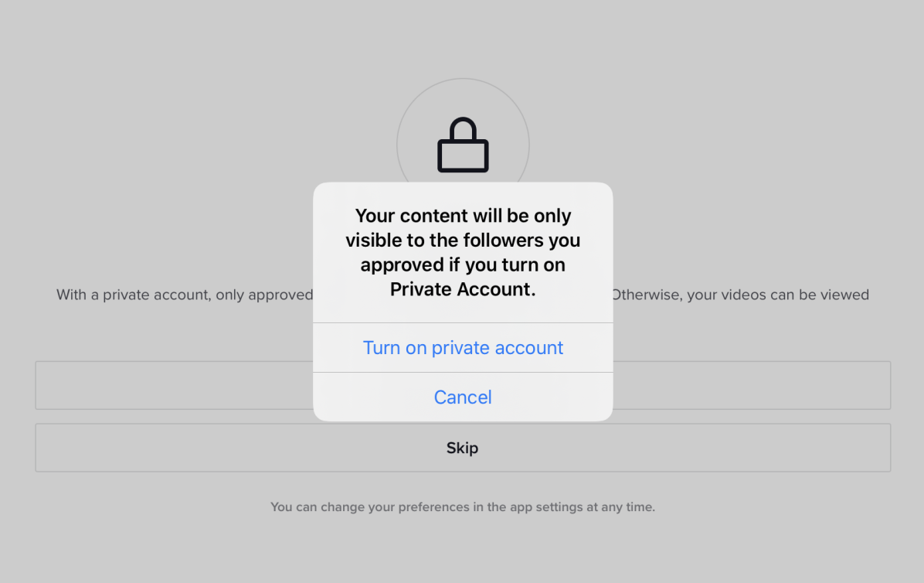Dismiss the dialog with Cancel
Screen dimensions: 924x583
pyautogui.click(x=463, y=397)
